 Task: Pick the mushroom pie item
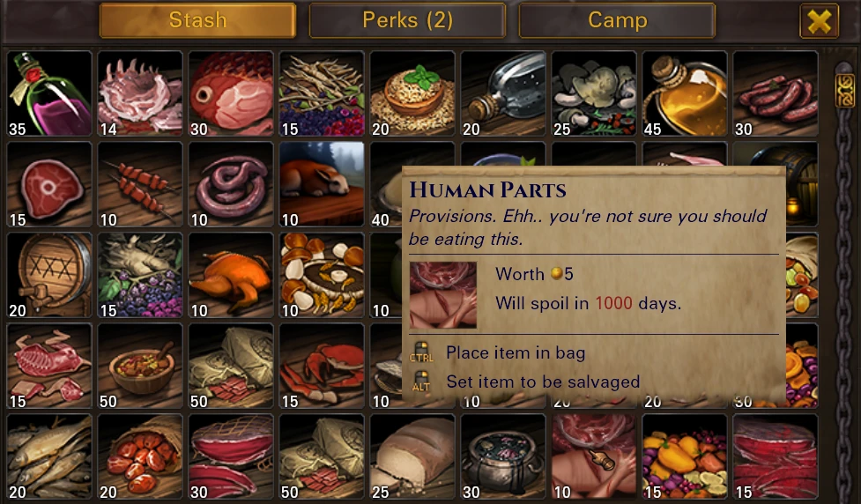pyautogui.click(x=322, y=275)
